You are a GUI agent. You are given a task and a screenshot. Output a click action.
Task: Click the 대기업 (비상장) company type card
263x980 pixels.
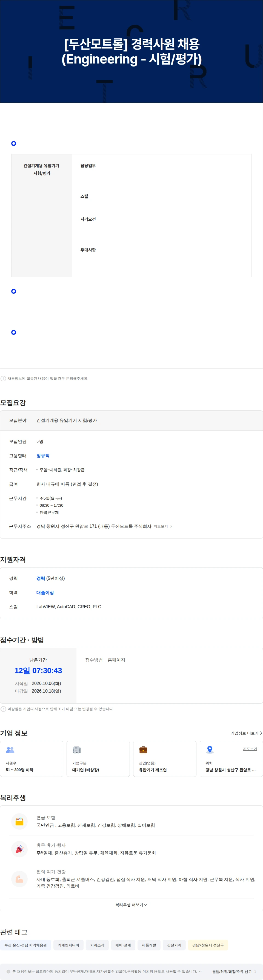coord(98,759)
